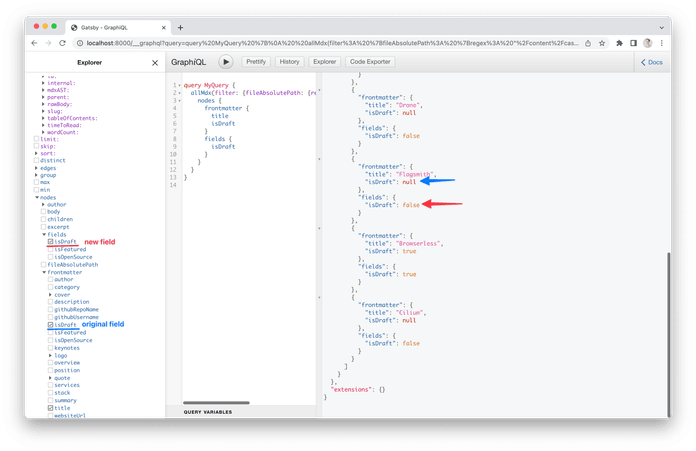Expand the edges field in Explorer

pos(37,167)
